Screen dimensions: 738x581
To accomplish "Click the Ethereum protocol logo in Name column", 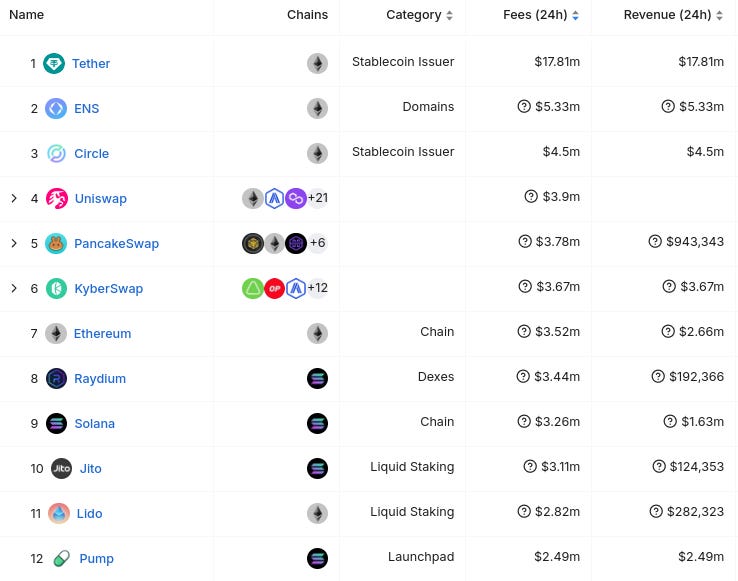I will (56, 334).
